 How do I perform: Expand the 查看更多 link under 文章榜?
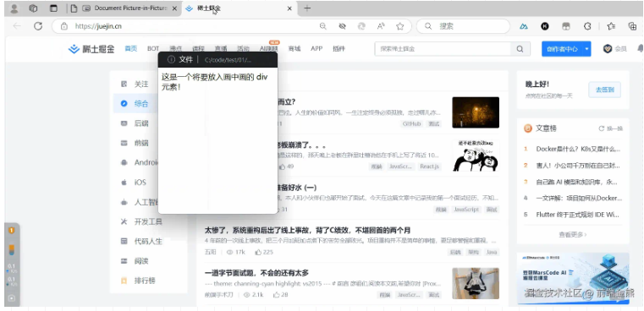[x=573, y=235]
